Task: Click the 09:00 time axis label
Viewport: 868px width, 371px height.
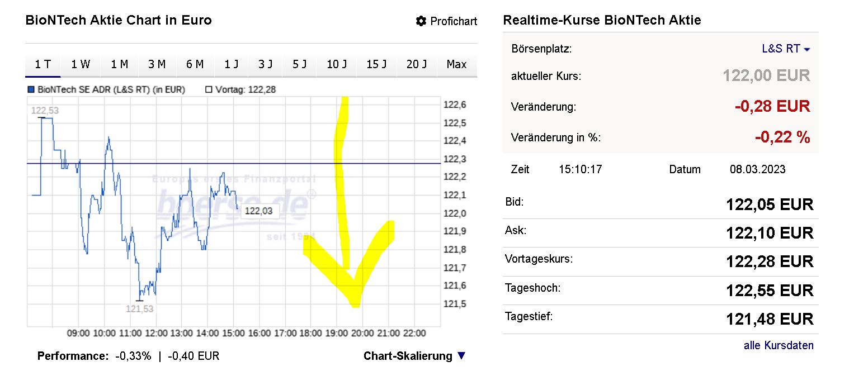Action: point(78,334)
